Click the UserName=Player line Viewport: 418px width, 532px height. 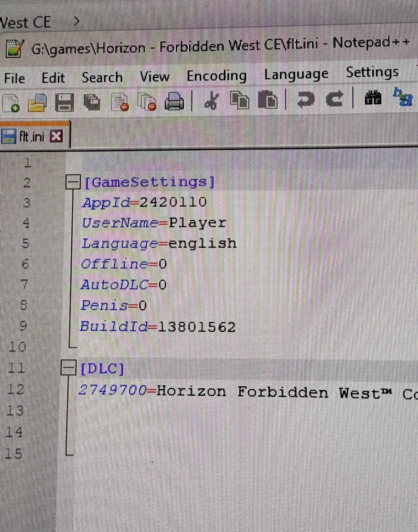point(154,223)
